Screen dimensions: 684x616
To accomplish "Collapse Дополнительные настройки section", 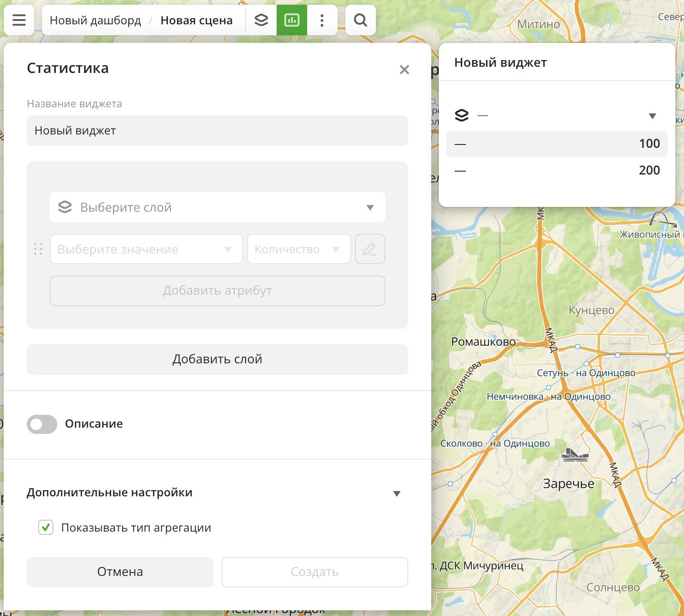I will click(396, 493).
